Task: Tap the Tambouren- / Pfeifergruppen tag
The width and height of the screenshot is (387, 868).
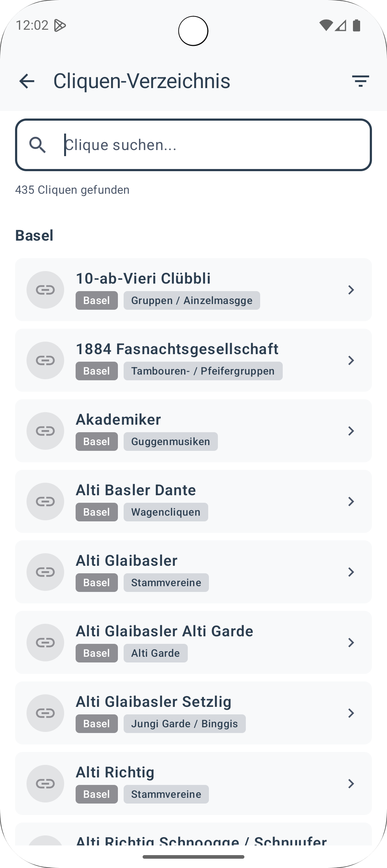Action: [x=203, y=371]
